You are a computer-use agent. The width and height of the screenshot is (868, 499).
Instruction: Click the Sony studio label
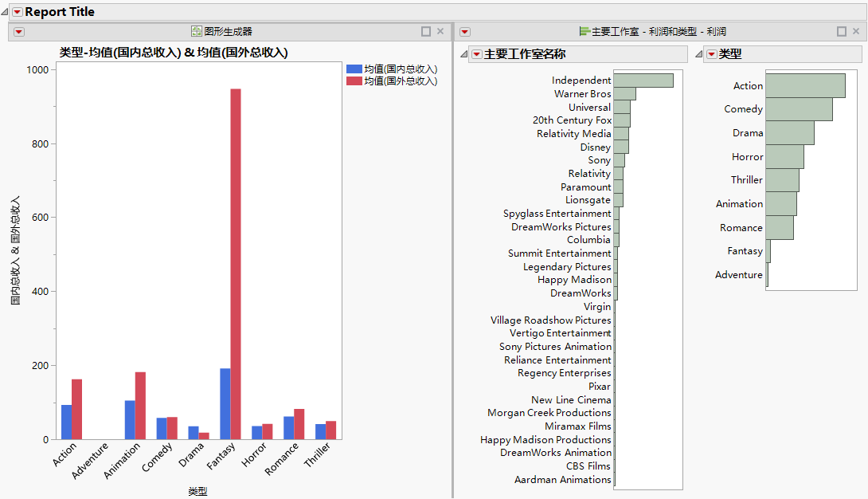(599, 160)
